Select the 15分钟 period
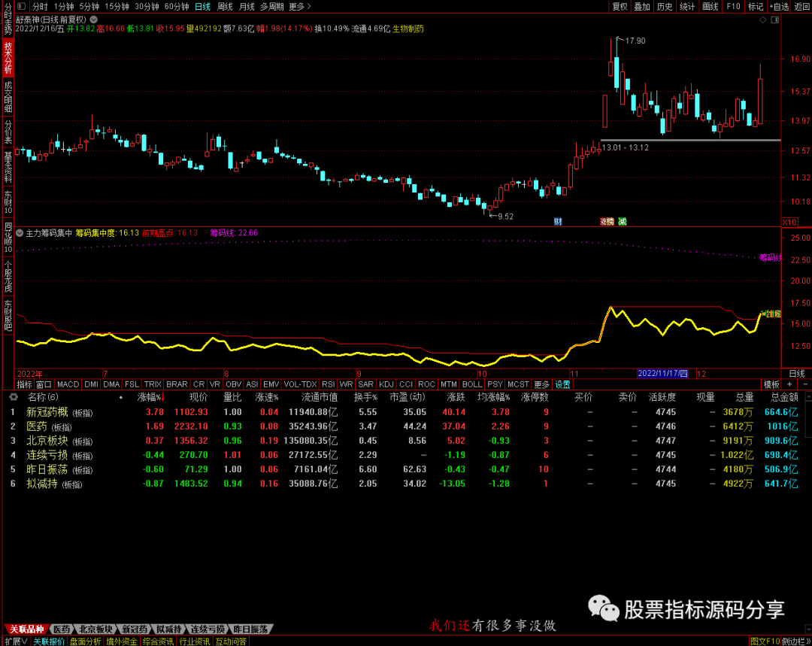812x646 pixels. (117, 6)
